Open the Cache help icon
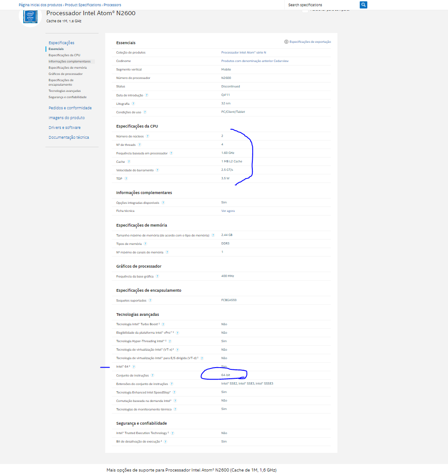The height and width of the screenshot is (476, 448). click(129, 162)
